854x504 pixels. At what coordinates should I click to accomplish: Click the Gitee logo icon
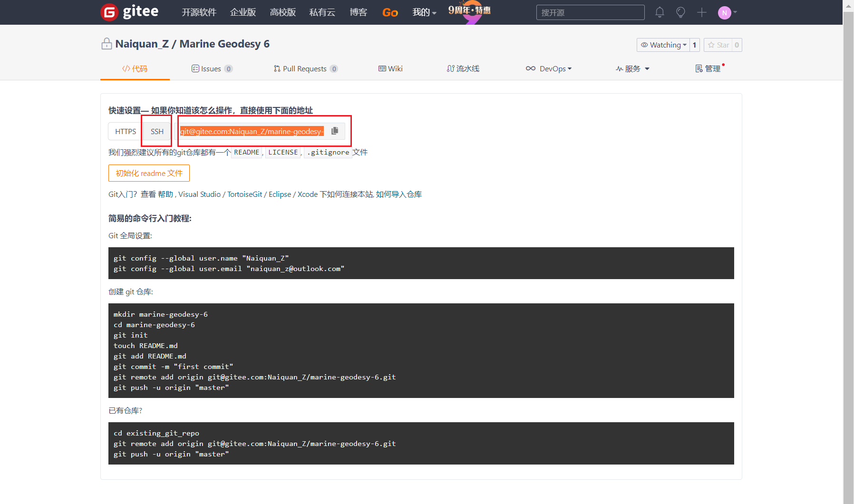point(109,12)
